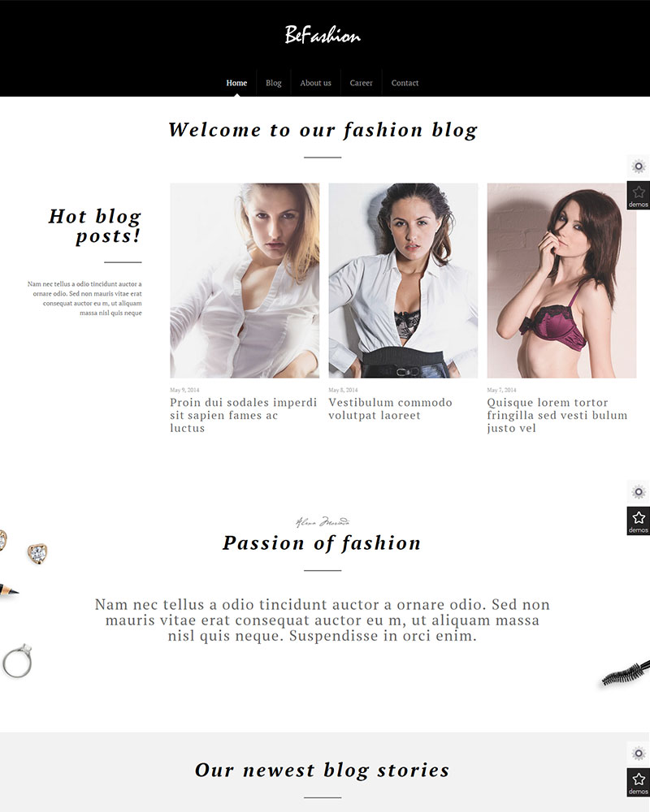Click the BeFashion logo in the header

(x=323, y=35)
